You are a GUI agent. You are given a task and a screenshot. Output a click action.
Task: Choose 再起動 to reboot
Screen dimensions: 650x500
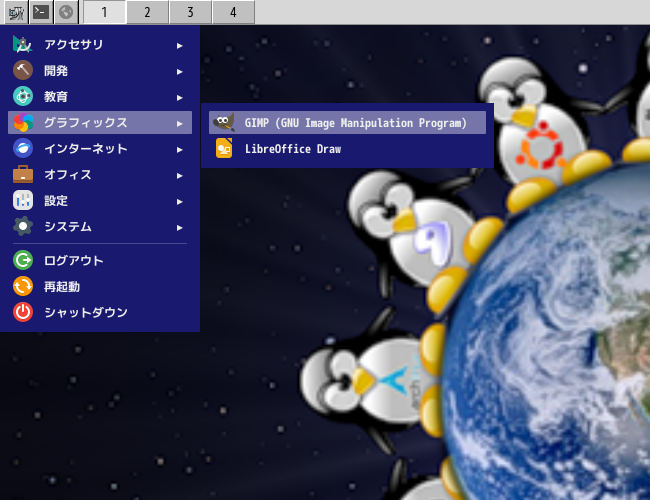tap(100, 286)
